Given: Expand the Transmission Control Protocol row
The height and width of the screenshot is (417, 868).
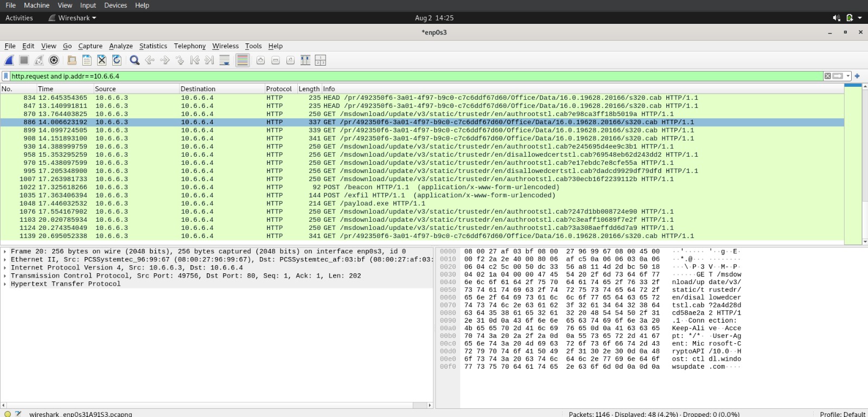Looking at the screenshot, I should tap(5, 276).
